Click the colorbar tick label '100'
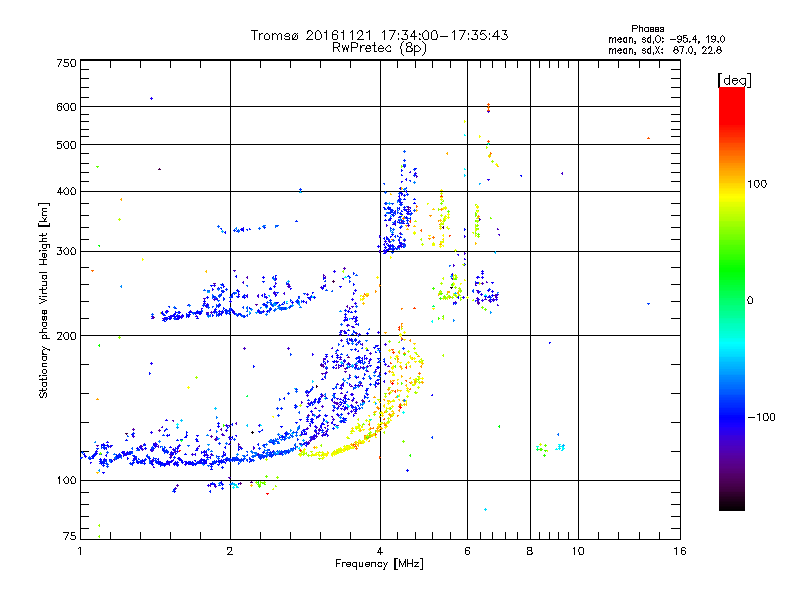Viewport: 800px width, 600px height. tap(757, 184)
